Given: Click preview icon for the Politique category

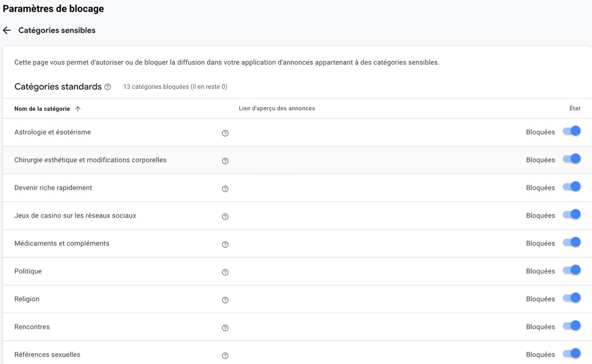Looking at the screenshot, I should coord(225,272).
